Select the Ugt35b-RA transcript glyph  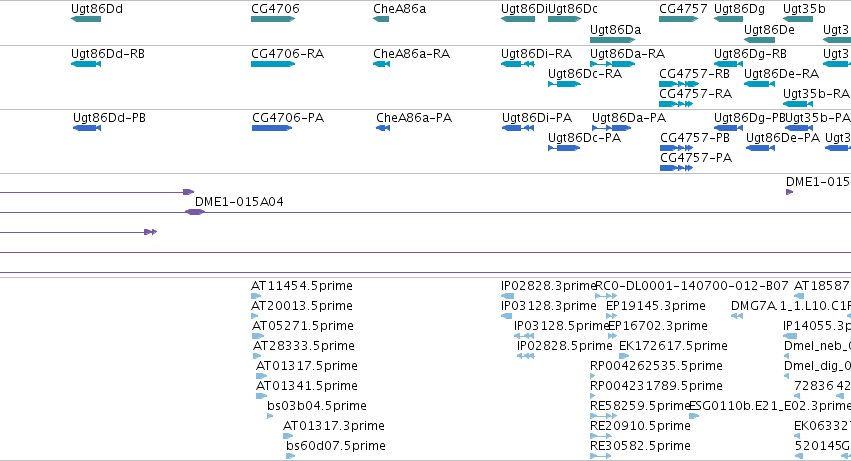798,104
